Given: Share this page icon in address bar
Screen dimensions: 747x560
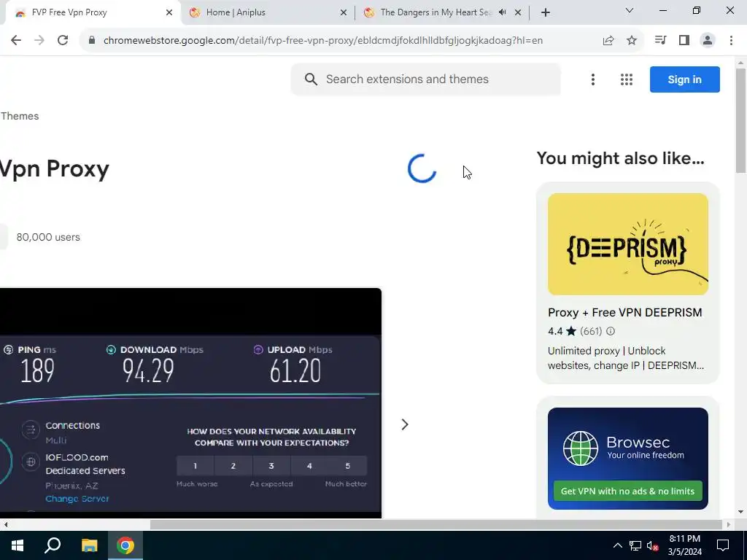Looking at the screenshot, I should point(608,41).
